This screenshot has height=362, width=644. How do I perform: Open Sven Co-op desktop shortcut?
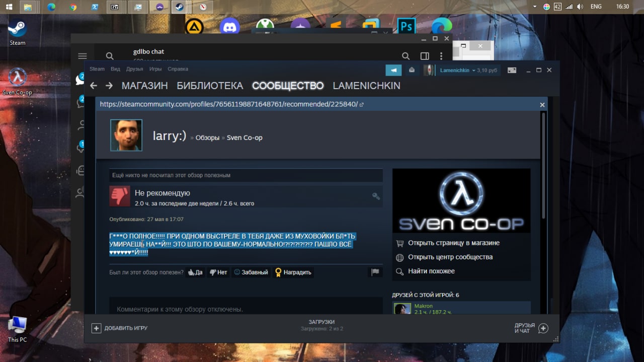pyautogui.click(x=18, y=82)
